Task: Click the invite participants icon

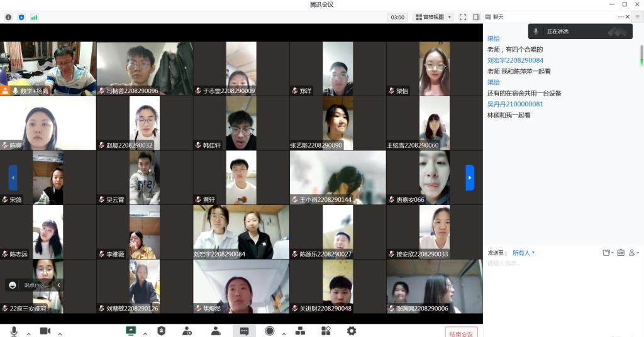Action: (x=187, y=331)
